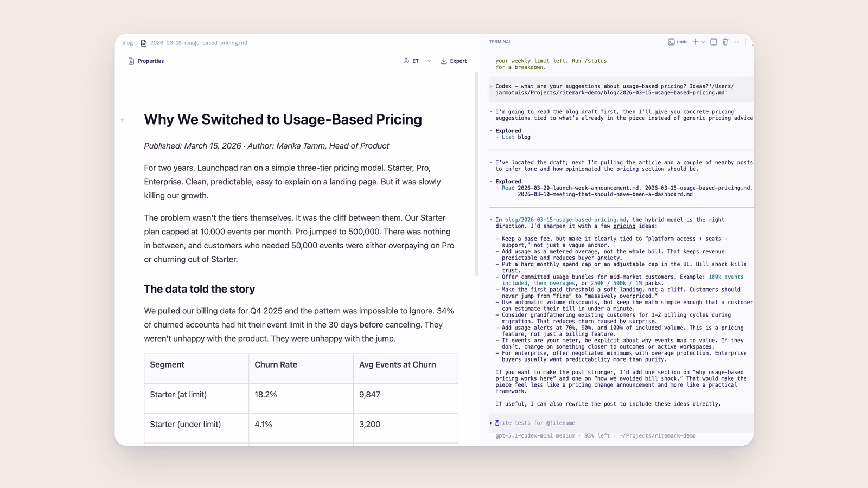Click the editor vertical scrollbar
Viewport: 868px width, 488px height.
476,174
